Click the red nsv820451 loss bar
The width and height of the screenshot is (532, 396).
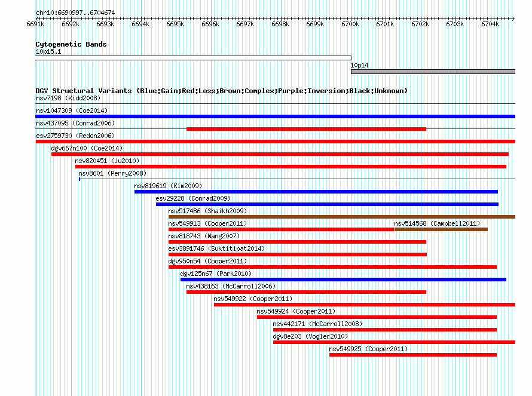click(291, 167)
